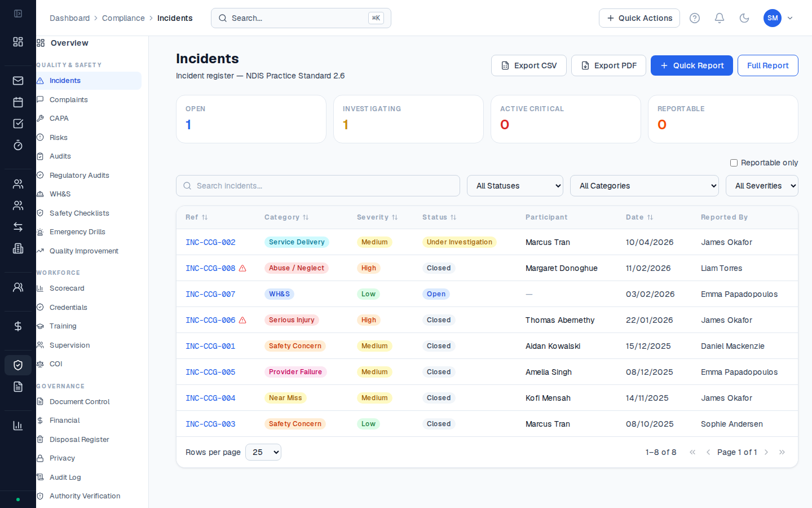This screenshot has width=812, height=508.
Task: Open the building icon in the rail
Action: pos(18,248)
